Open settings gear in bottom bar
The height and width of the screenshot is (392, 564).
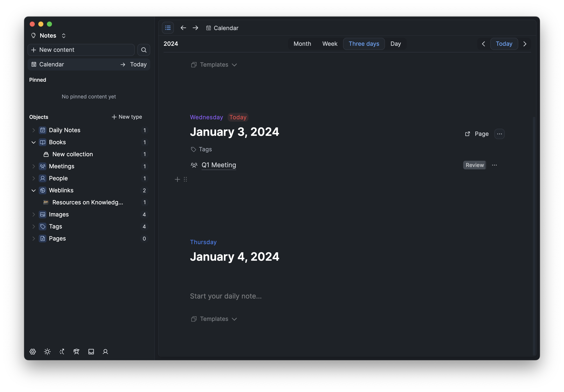coord(33,351)
